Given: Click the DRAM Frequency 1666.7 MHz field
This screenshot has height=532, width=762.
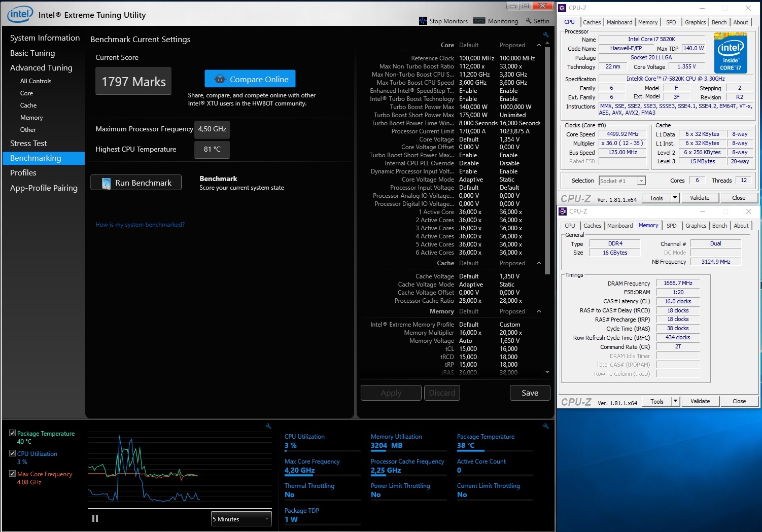Looking at the screenshot, I should (678, 283).
